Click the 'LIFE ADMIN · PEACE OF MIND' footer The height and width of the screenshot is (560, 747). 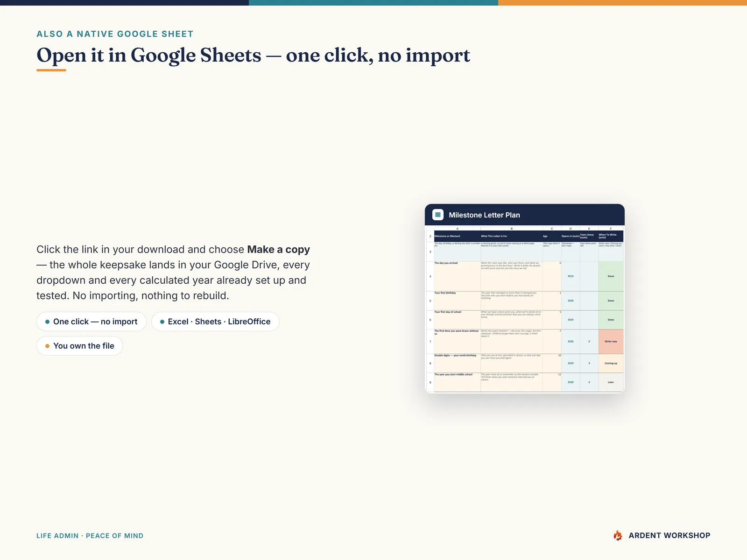(x=90, y=536)
